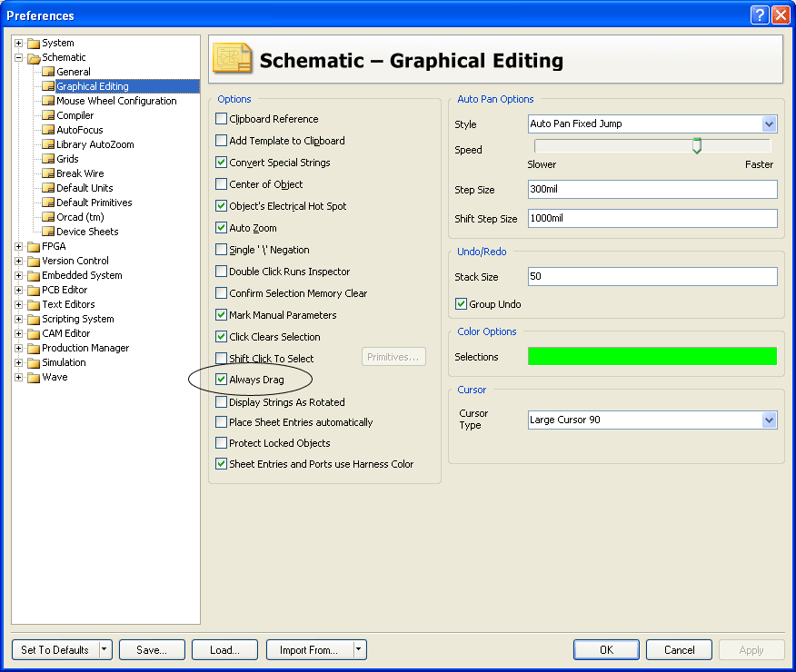Click the PCB Editor folder icon

(34, 290)
